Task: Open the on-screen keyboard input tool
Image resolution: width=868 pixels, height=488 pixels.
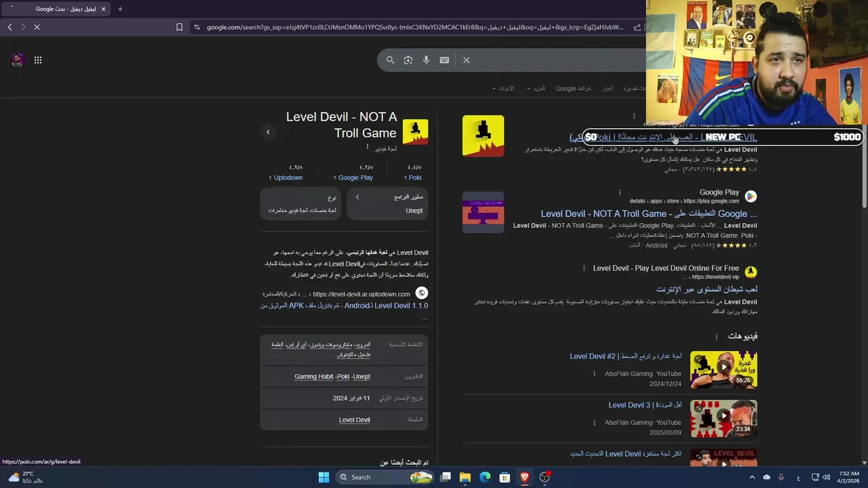Action: [x=444, y=60]
